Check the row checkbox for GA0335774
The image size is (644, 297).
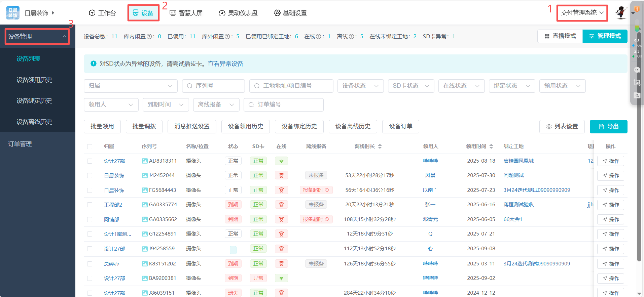click(90, 205)
